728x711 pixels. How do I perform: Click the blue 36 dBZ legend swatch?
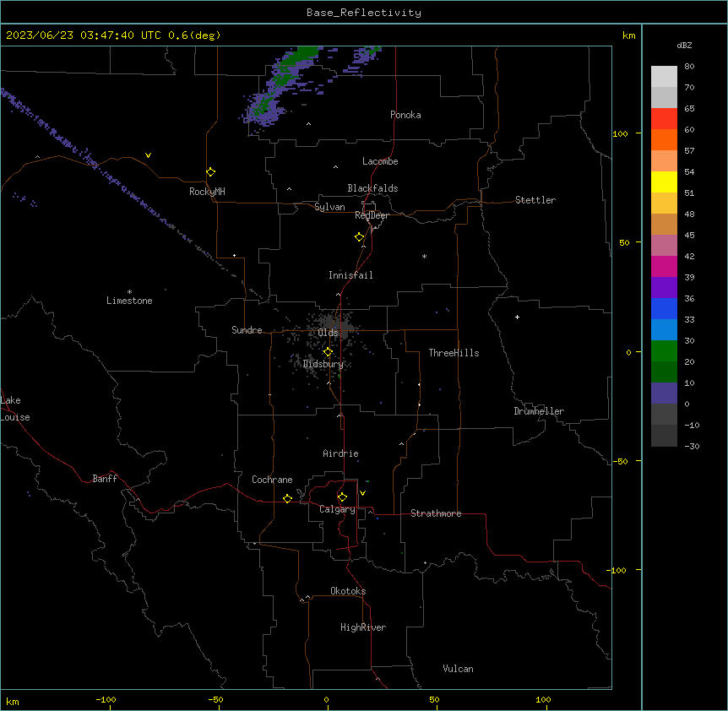coord(664,308)
